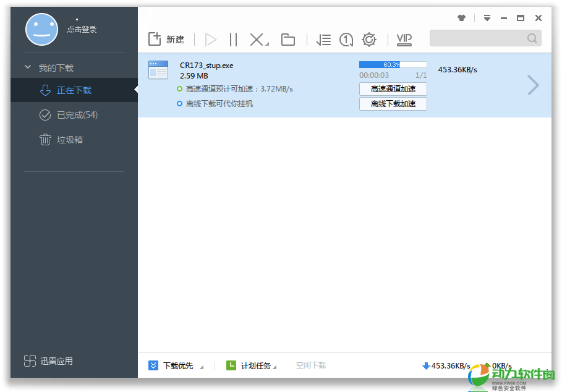Pause the selected download
This screenshot has height=392, width=562.
pyautogui.click(x=233, y=40)
